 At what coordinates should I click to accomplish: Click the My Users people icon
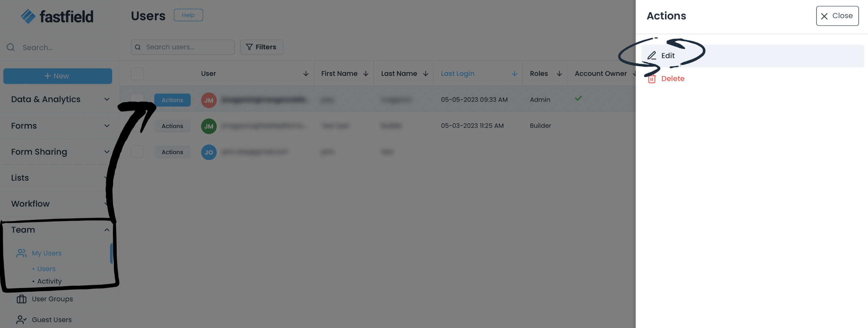(21, 253)
